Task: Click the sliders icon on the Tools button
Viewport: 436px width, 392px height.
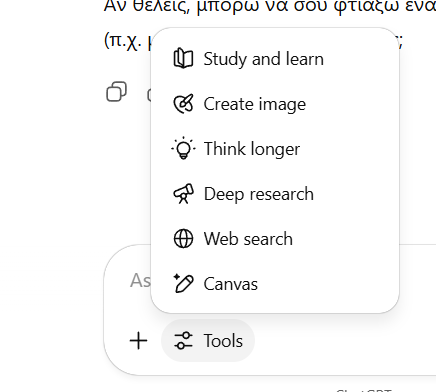Action: [x=183, y=341]
